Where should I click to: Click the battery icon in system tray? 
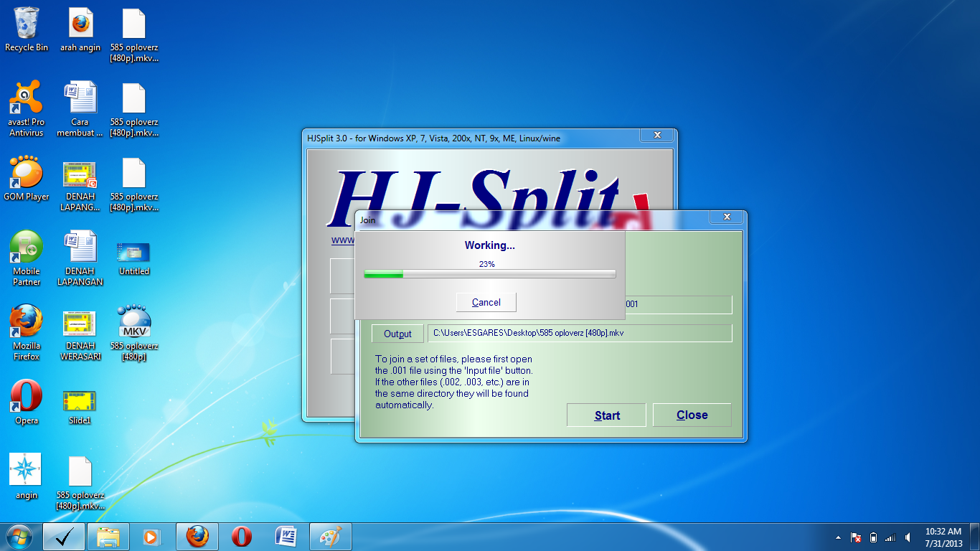click(873, 537)
